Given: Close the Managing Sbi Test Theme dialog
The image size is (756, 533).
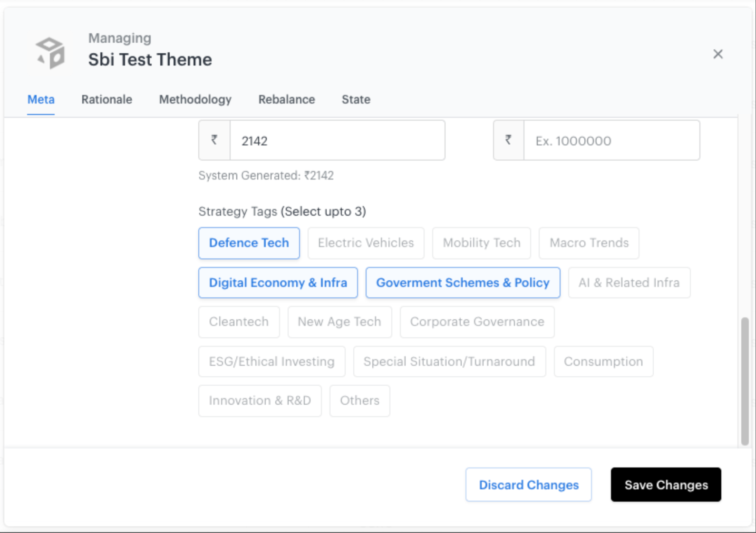Looking at the screenshot, I should (717, 54).
